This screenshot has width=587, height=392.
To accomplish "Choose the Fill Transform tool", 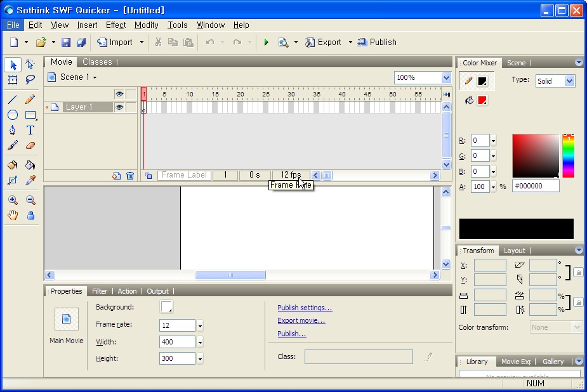I will [x=13, y=181].
